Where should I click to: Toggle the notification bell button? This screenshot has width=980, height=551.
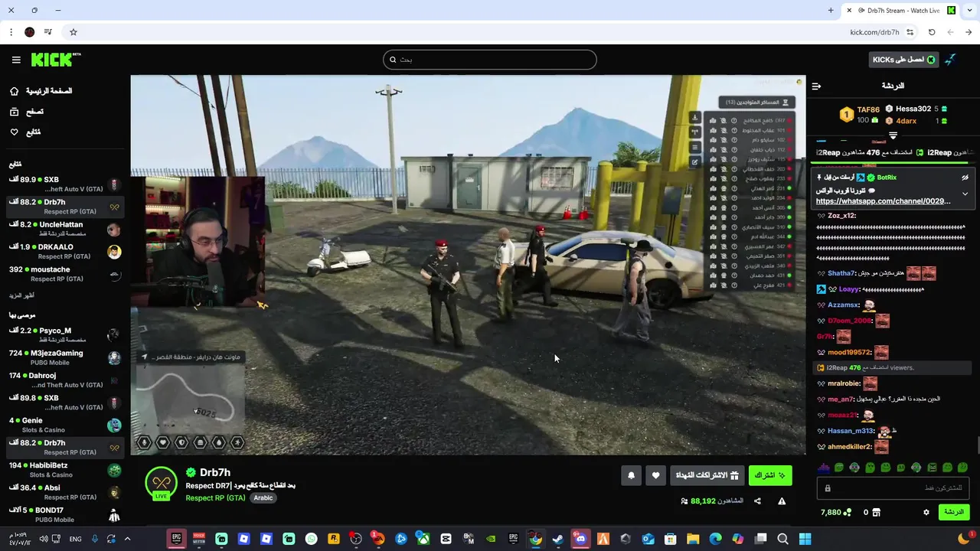(x=631, y=475)
